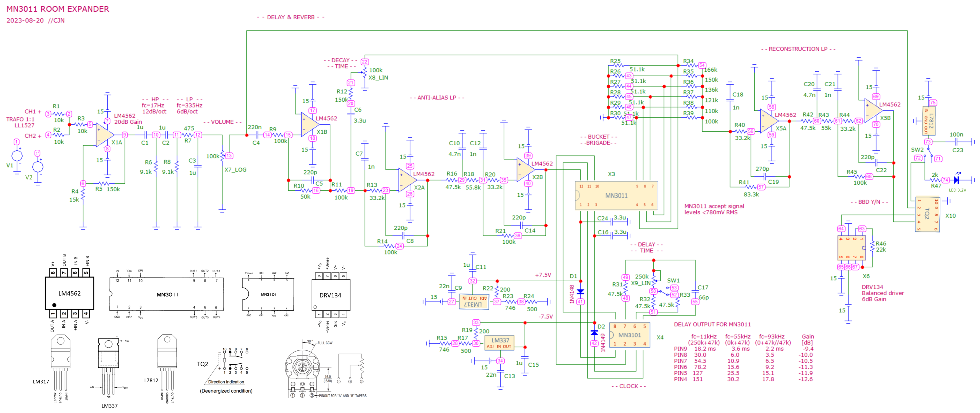Click the D1 1N4148 diode symbol

point(580,292)
